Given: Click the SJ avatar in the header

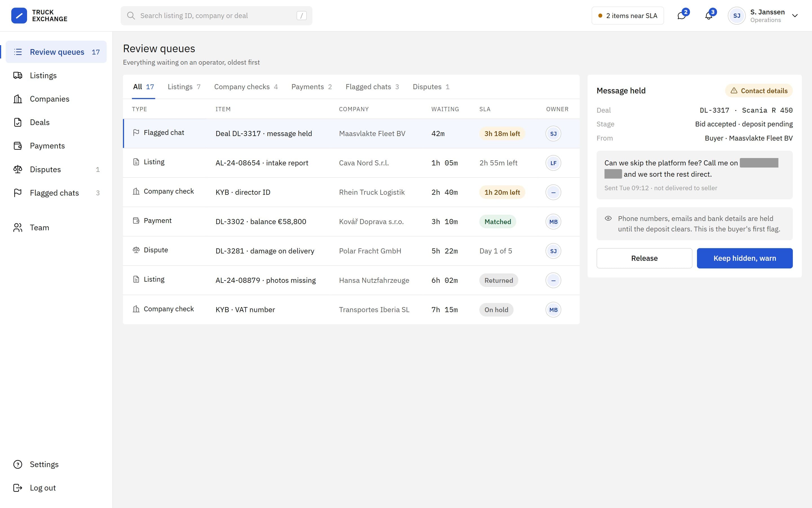Looking at the screenshot, I should pyautogui.click(x=736, y=16).
